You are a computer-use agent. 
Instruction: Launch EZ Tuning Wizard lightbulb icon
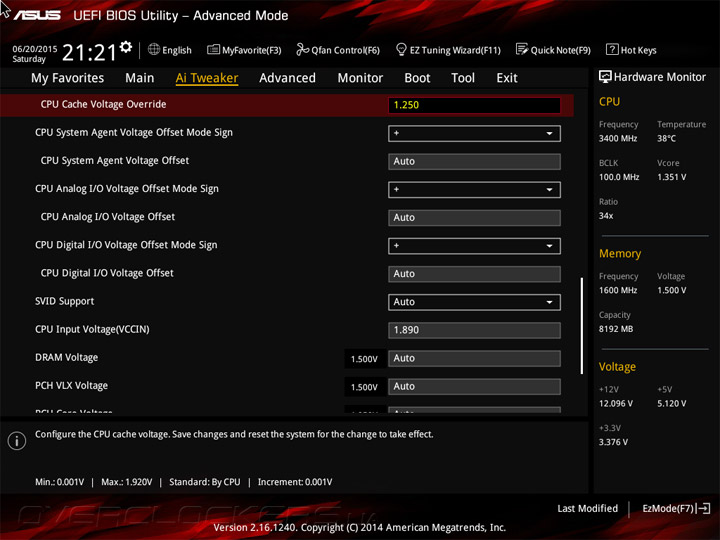[x=401, y=49]
